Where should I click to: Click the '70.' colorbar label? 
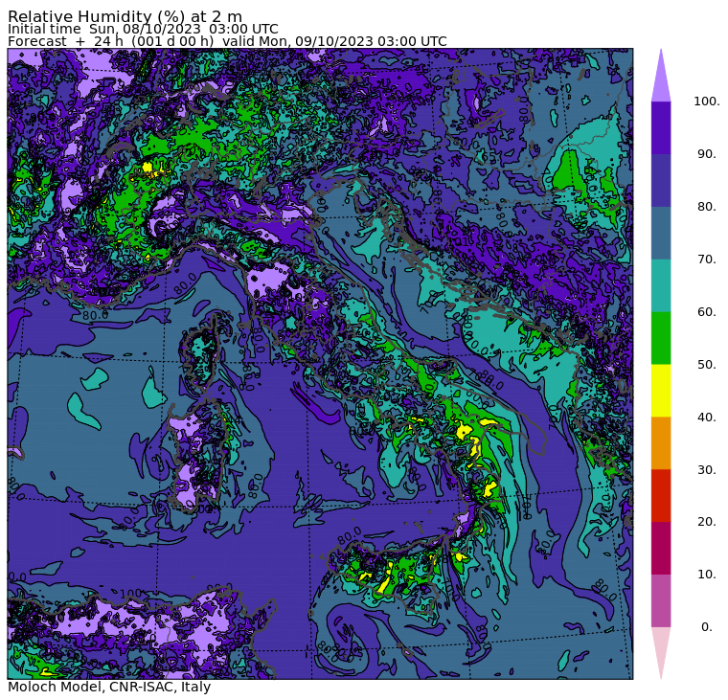706,259
